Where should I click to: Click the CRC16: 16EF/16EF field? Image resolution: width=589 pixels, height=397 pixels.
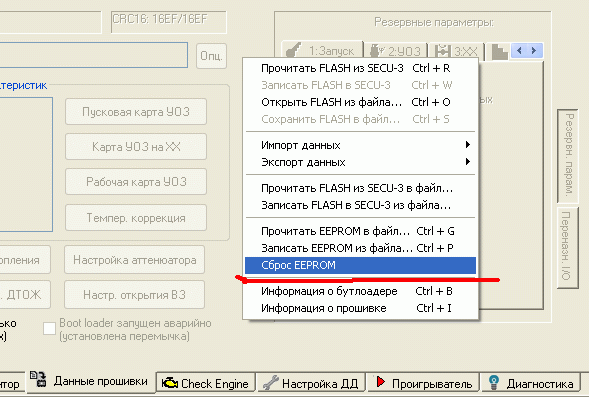coord(169,22)
